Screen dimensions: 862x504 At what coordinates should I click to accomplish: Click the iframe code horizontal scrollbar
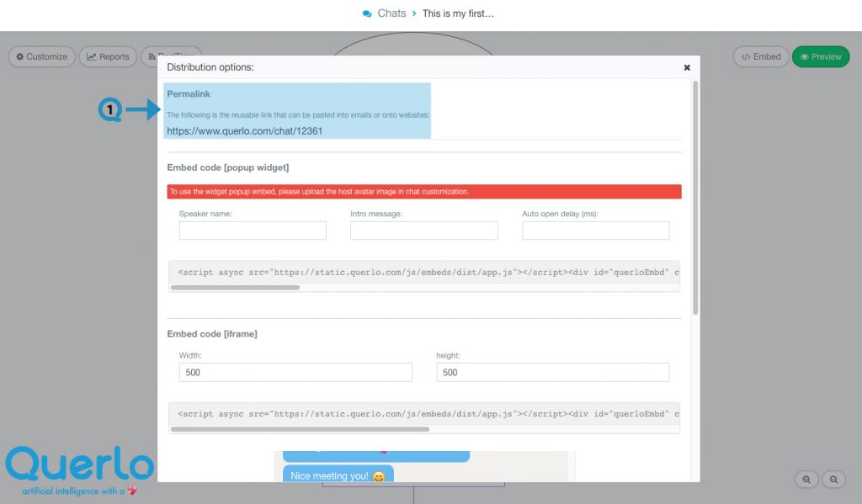tap(301, 429)
